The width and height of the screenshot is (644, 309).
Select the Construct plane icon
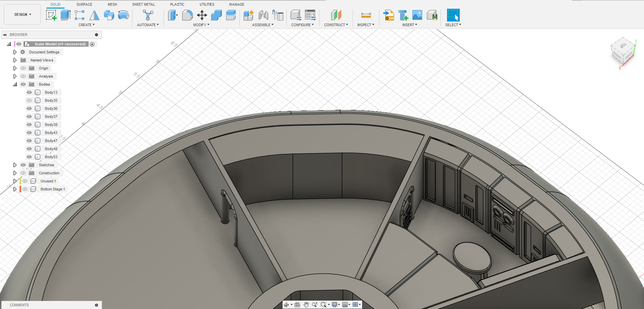336,15
